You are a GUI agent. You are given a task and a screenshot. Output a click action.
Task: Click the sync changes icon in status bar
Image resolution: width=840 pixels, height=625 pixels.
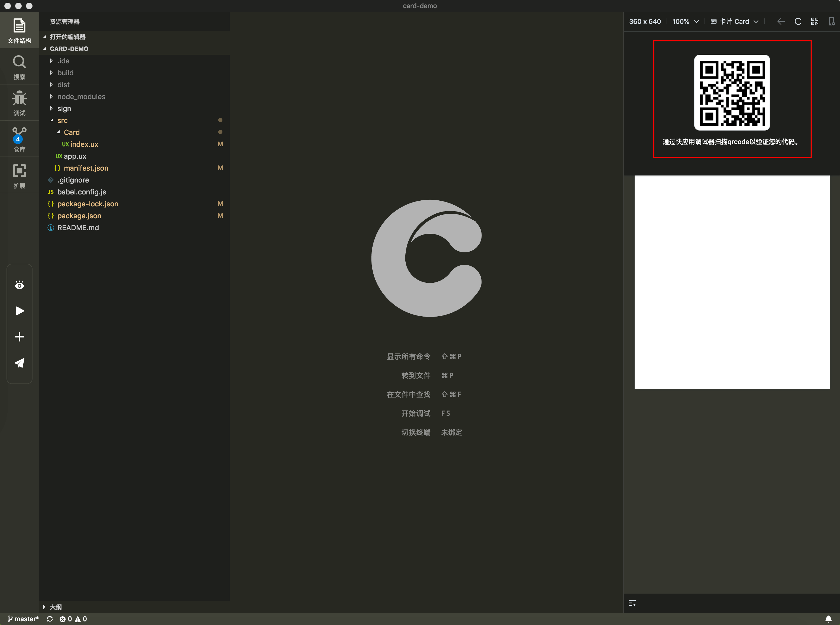pos(50,619)
